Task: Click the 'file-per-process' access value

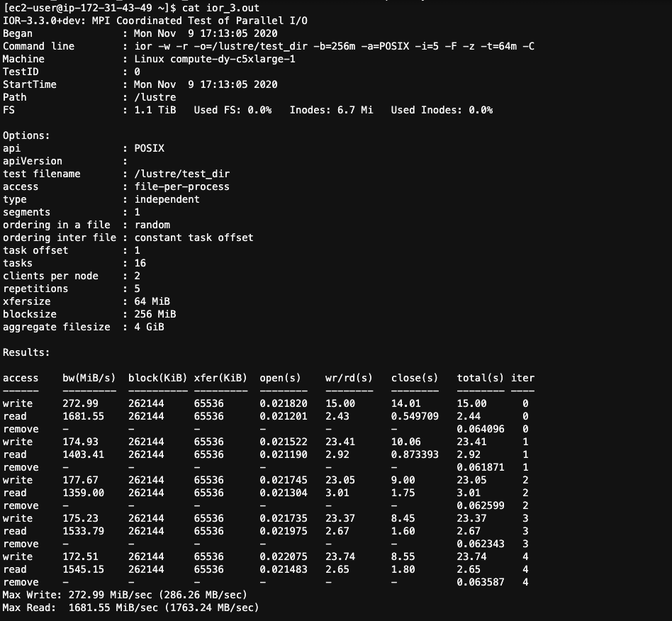Action: pos(181,187)
